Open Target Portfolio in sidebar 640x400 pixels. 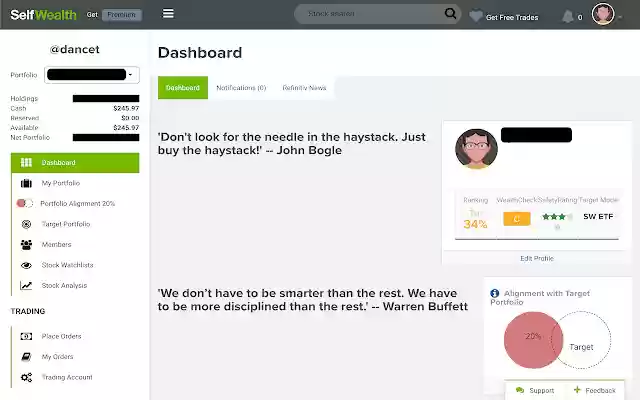[66, 224]
